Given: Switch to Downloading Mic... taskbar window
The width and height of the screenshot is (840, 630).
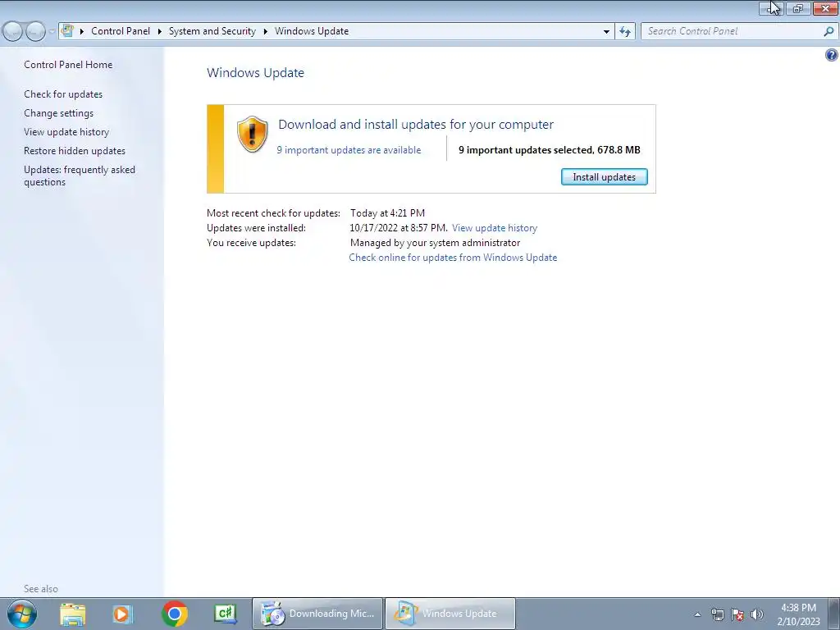Looking at the screenshot, I should tap(317, 614).
